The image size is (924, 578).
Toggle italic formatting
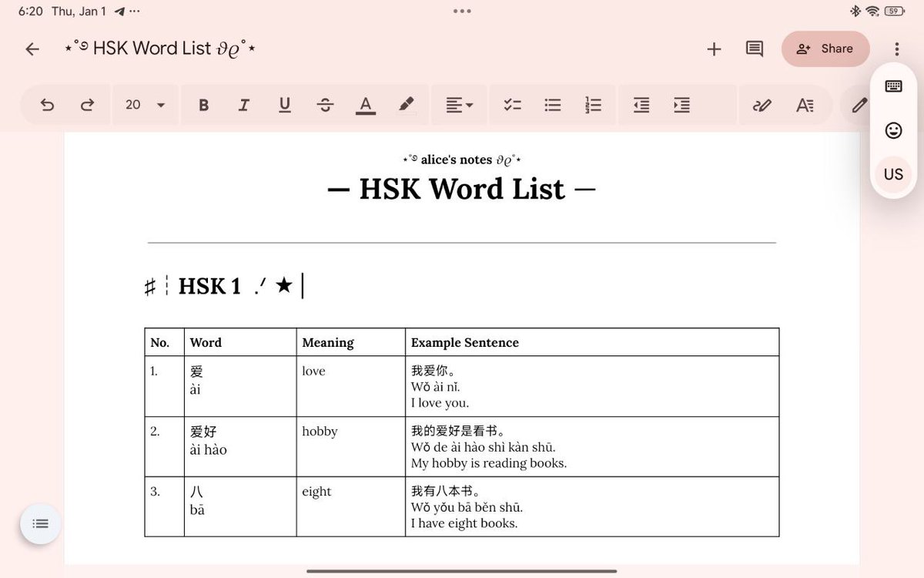click(244, 105)
